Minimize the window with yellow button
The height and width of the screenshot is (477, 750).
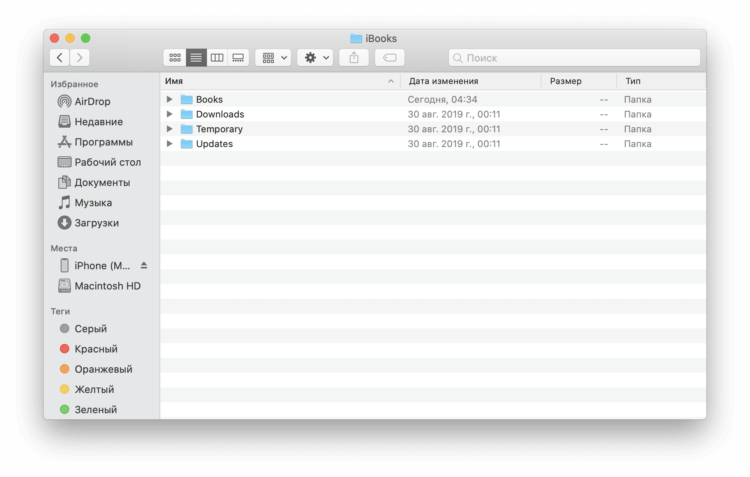click(70, 38)
